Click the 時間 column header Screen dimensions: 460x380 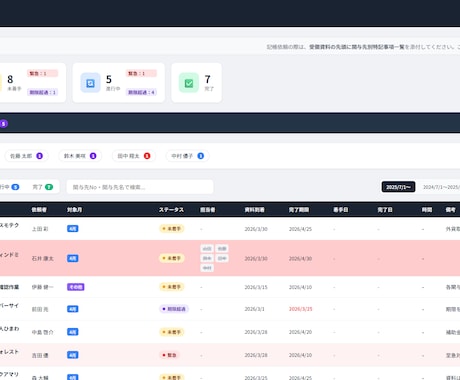pyautogui.click(x=427, y=210)
